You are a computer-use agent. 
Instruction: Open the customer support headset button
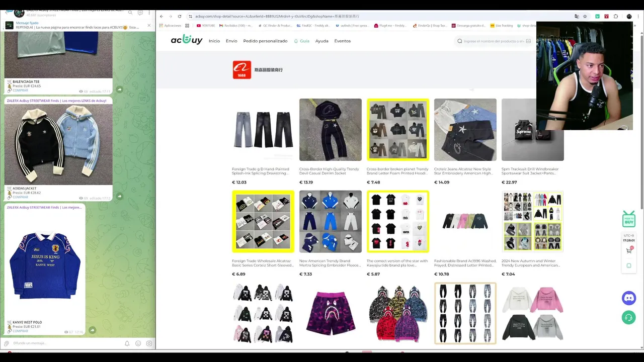point(629,318)
